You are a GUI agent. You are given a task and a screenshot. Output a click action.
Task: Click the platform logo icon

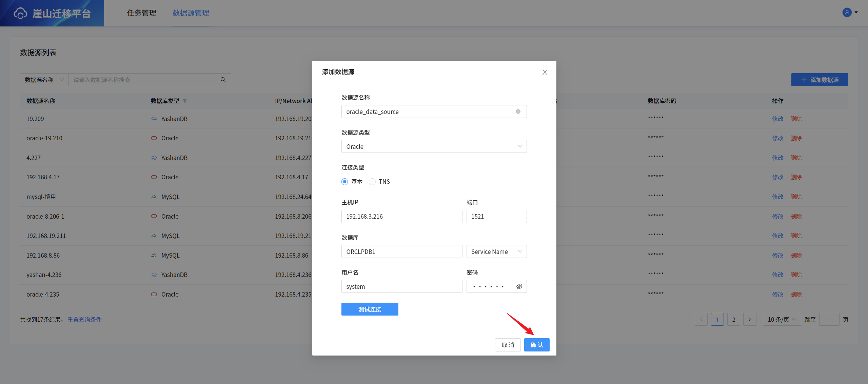coord(20,14)
